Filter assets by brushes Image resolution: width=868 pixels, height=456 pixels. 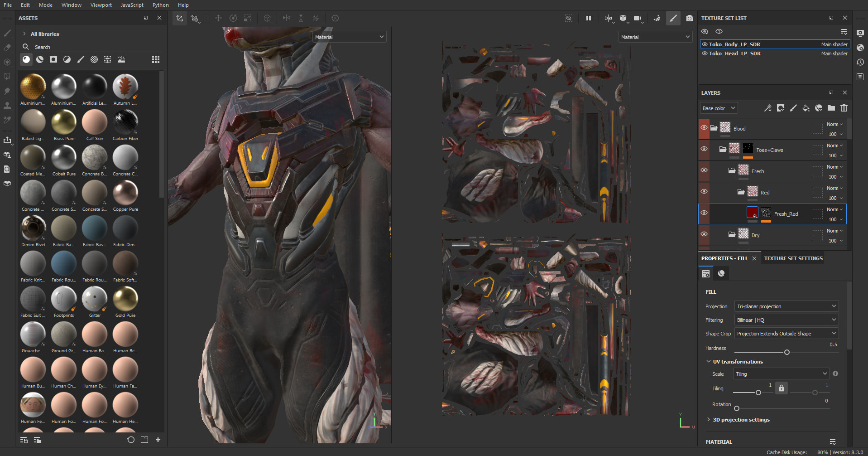81,59
